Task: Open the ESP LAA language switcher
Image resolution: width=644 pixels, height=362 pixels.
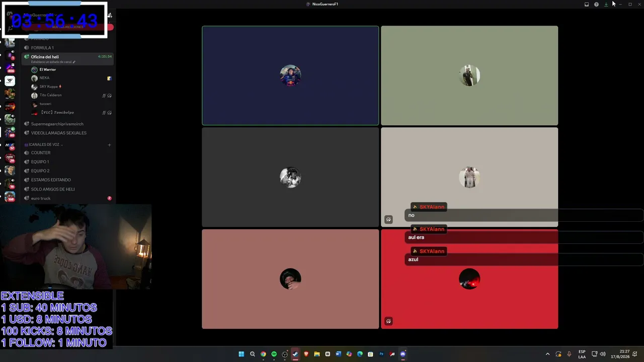Action: point(582,354)
